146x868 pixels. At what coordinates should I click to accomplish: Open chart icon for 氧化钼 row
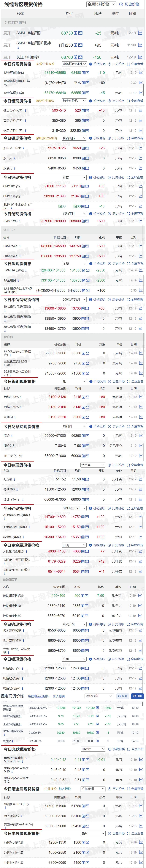pyautogui.click(x=141, y=417)
